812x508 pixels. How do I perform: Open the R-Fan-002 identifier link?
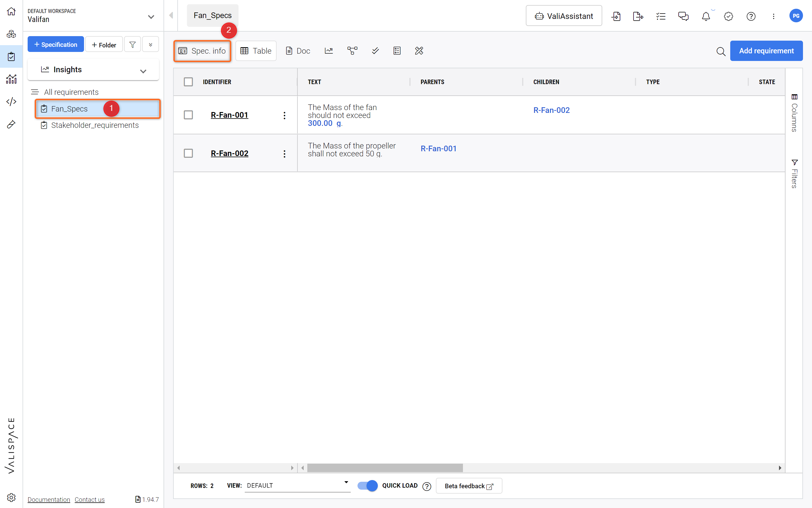coord(229,153)
